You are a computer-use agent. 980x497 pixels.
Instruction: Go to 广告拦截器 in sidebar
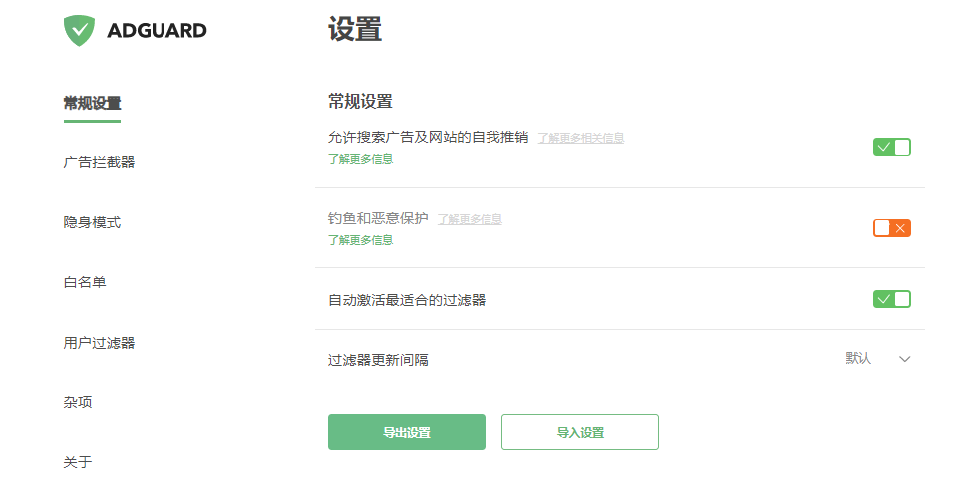point(99,162)
